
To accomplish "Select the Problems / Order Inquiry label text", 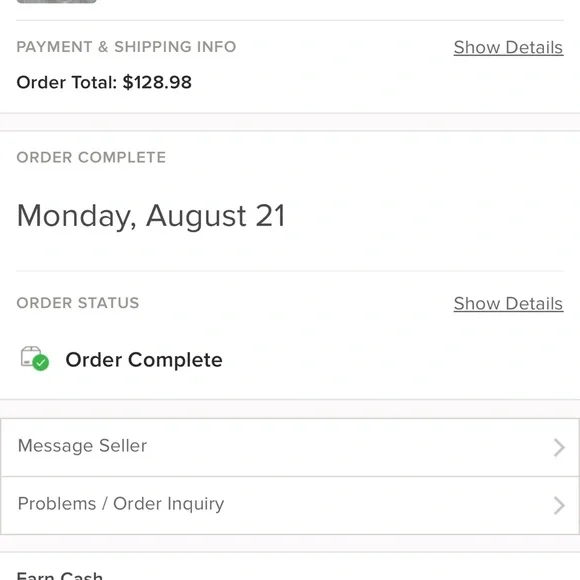I will point(121,504).
